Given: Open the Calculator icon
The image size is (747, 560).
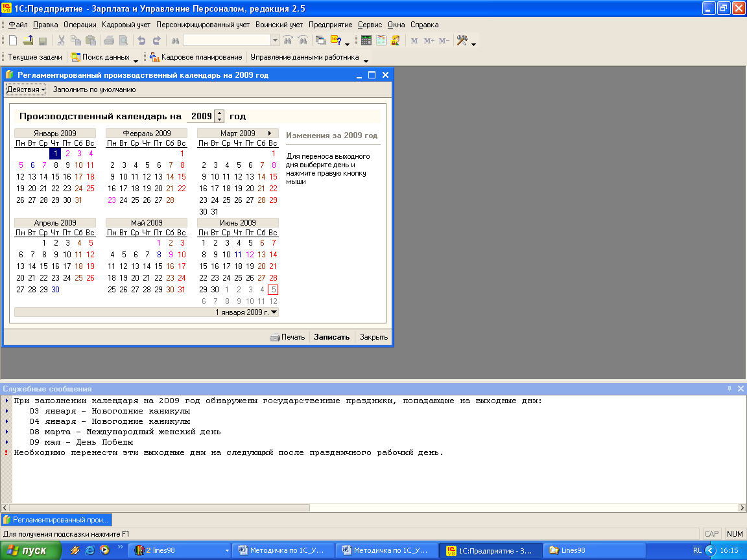Looking at the screenshot, I should [366, 40].
